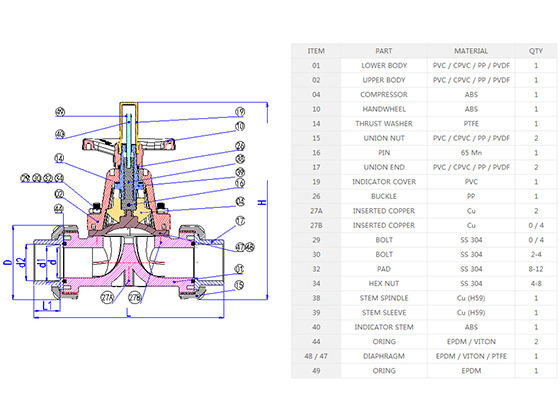Click the 2-4 quantity for item 30

(536, 255)
